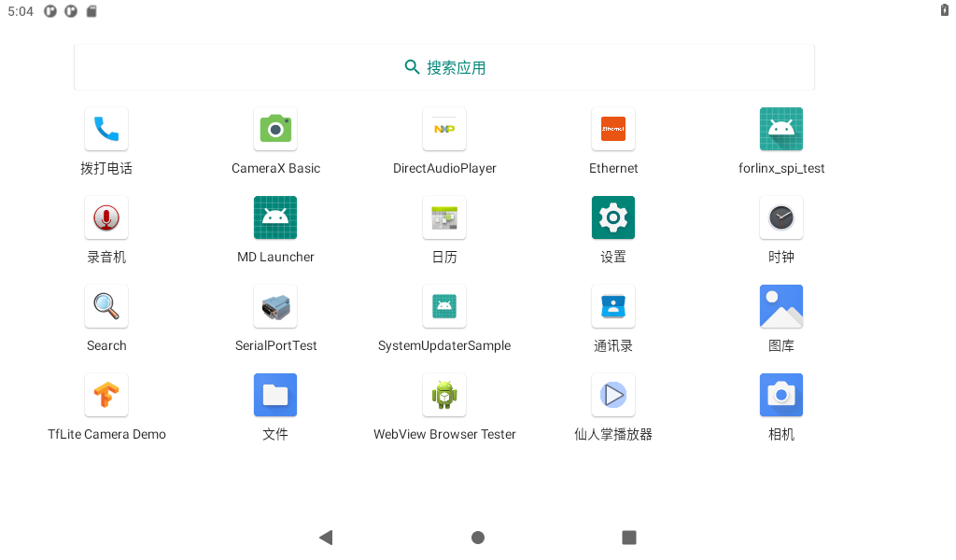Tap the 搜索应用 search field

click(444, 67)
